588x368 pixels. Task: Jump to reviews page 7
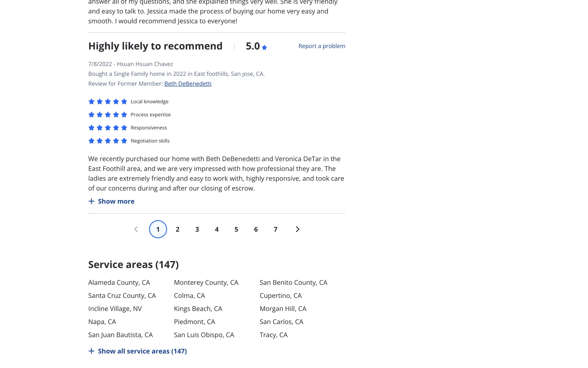pos(276,229)
